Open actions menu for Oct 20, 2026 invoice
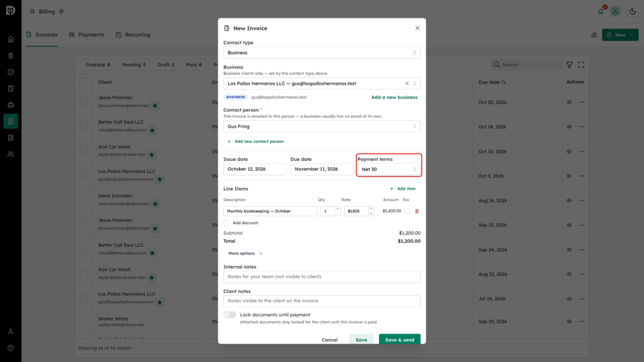This screenshot has height=362, width=644. coord(582,102)
